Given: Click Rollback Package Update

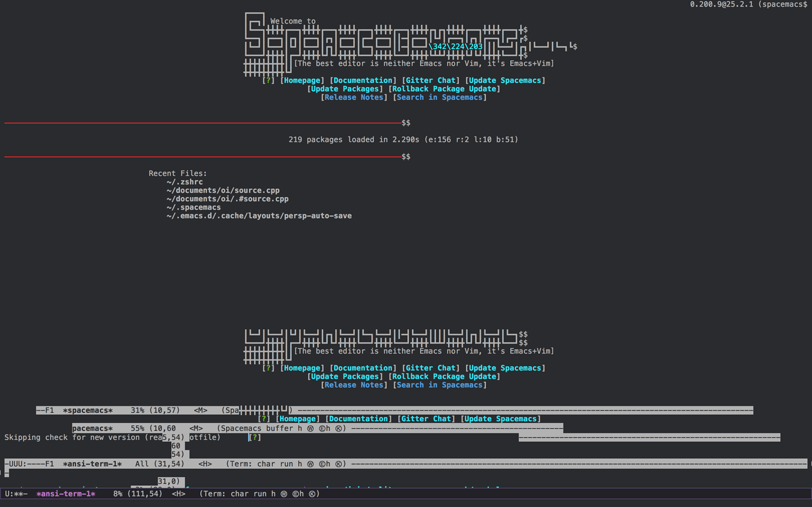Looking at the screenshot, I should (444, 88).
